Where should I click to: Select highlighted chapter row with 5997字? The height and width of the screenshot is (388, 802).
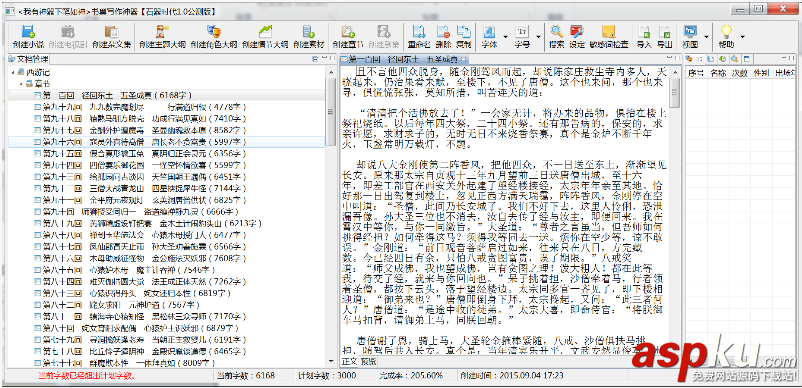tap(167, 142)
